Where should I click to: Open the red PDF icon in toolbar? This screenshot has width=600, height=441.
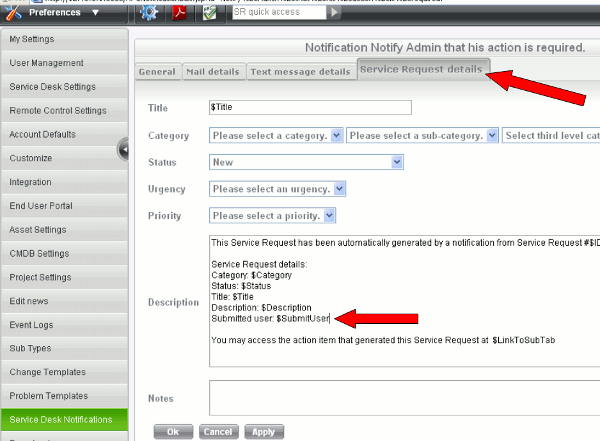(x=179, y=13)
